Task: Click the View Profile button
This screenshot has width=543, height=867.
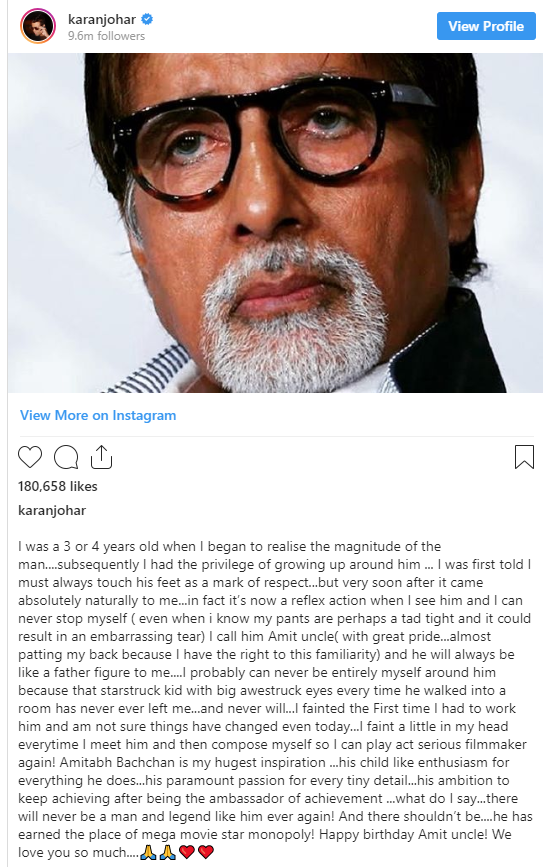Action: coord(486,26)
